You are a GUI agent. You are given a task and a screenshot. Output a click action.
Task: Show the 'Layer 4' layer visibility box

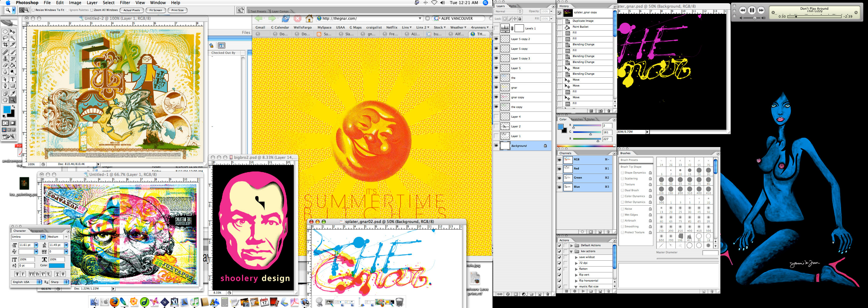pos(496,116)
